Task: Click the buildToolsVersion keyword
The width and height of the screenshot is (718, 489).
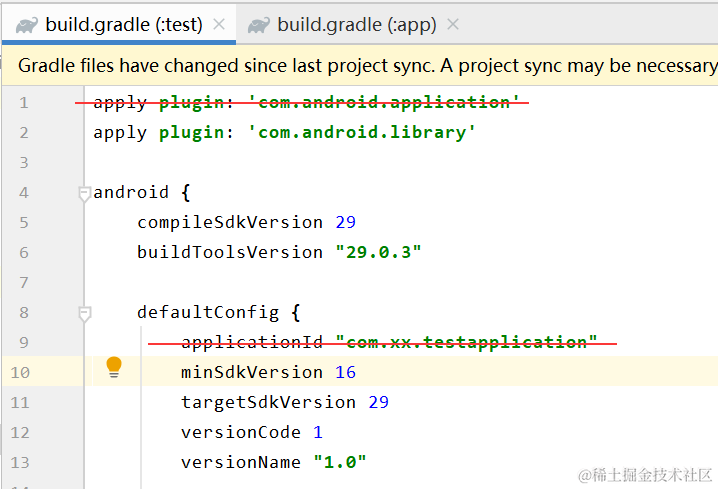Action: coord(230,253)
